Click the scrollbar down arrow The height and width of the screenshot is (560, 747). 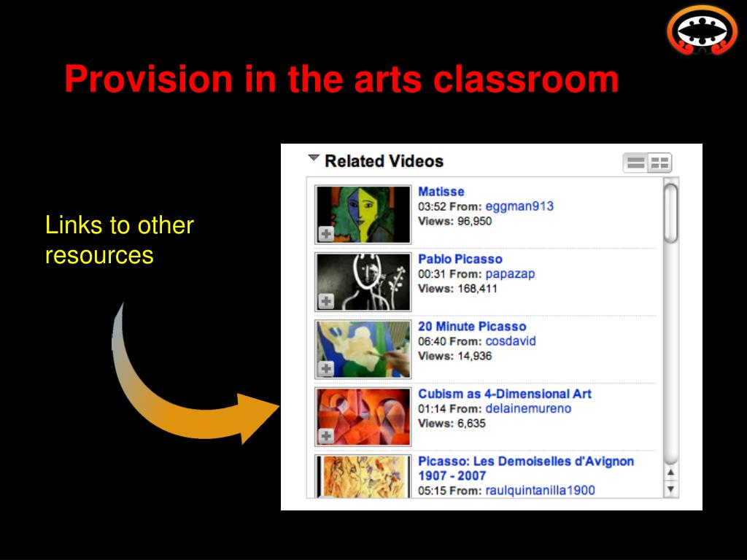(670, 489)
